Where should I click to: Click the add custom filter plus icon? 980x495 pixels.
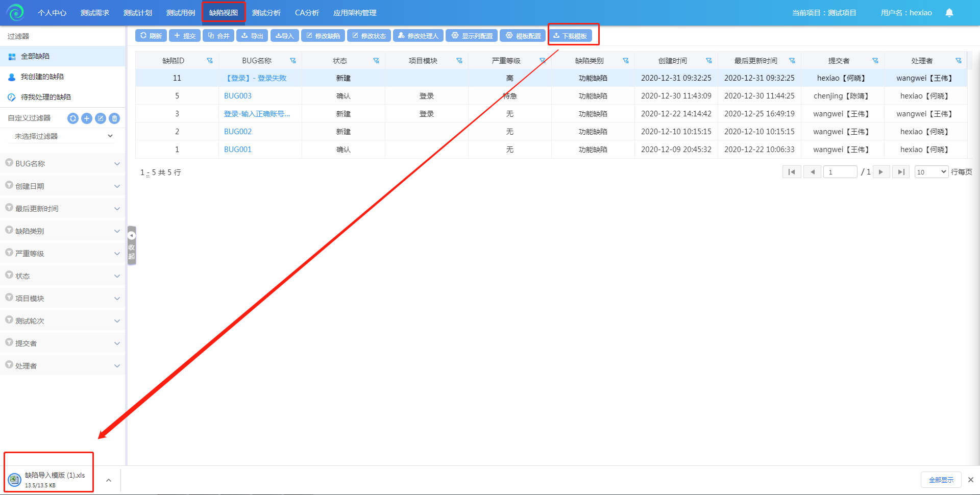pyautogui.click(x=87, y=118)
